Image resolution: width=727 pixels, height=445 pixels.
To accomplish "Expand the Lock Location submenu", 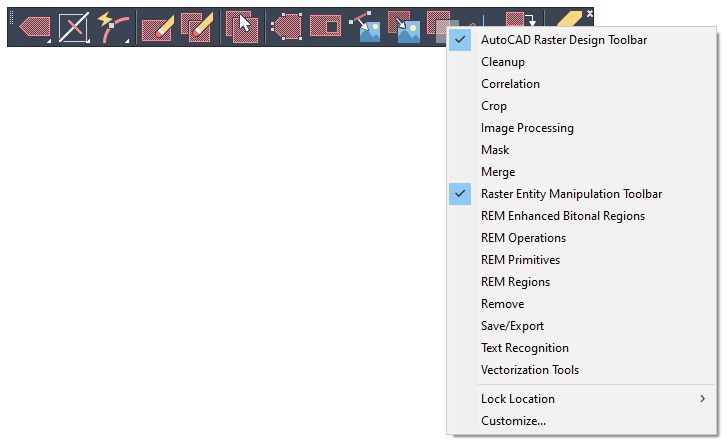I will tap(581, 399).
